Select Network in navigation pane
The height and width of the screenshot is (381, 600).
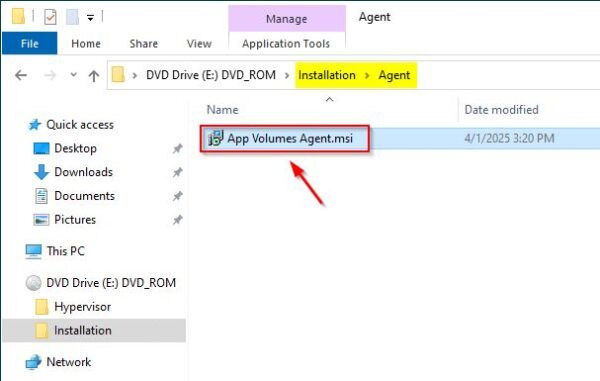click(x=68, y=361)
